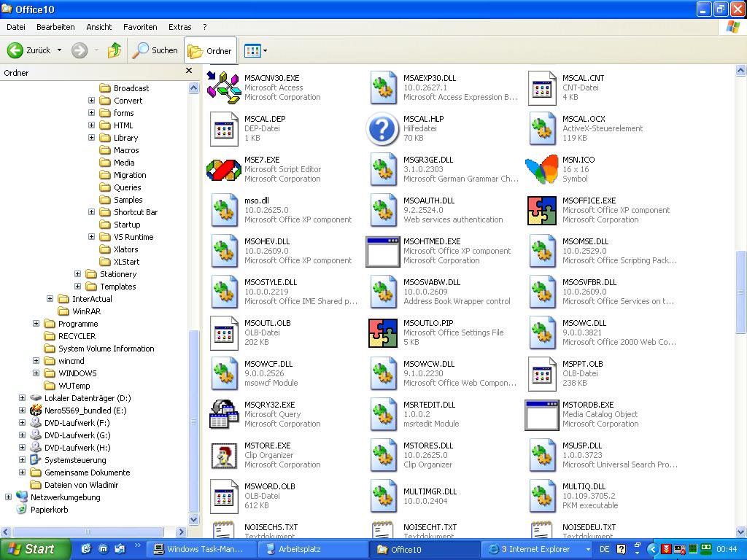747x560 pixels.
Task: Expand the Templates folder node
Action: click(x=77, y=286)
